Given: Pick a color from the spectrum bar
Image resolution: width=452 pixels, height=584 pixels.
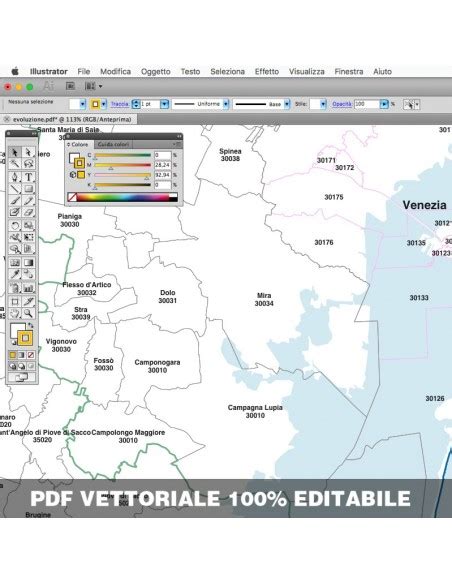Looking at the screenshot, I should click(x=123, y=197).
